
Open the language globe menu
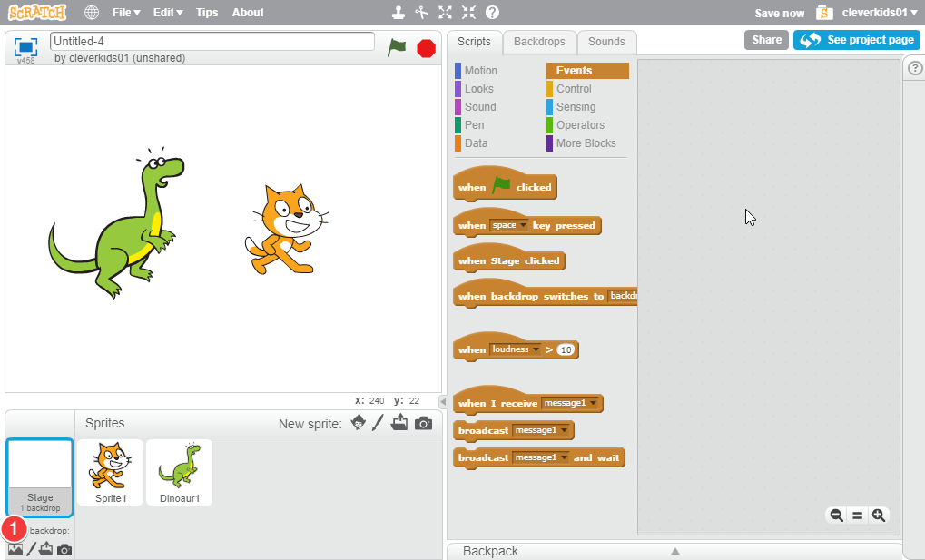tap(92, 13)
